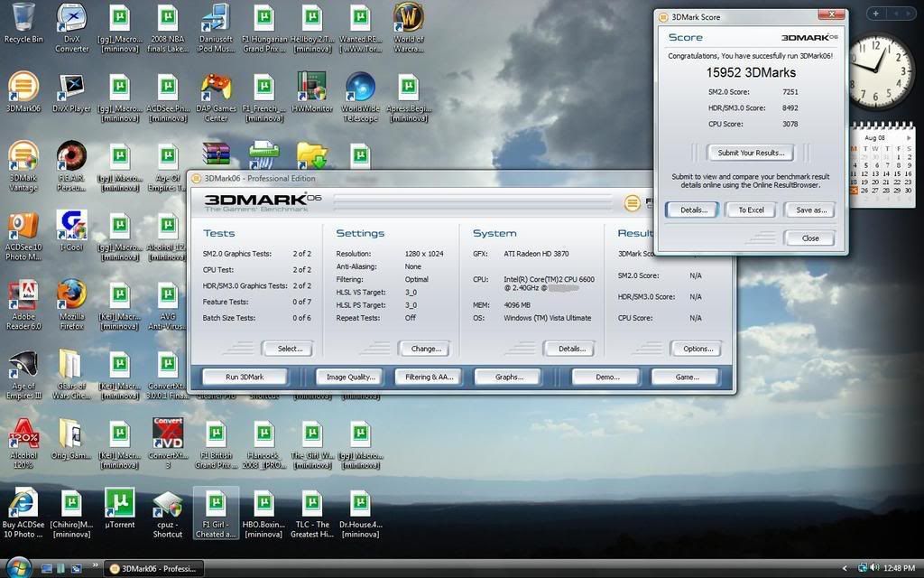This screenshot has height=578, width=924.
Task: Open Filtering & AA... settings
Action: tap(429, 377)
